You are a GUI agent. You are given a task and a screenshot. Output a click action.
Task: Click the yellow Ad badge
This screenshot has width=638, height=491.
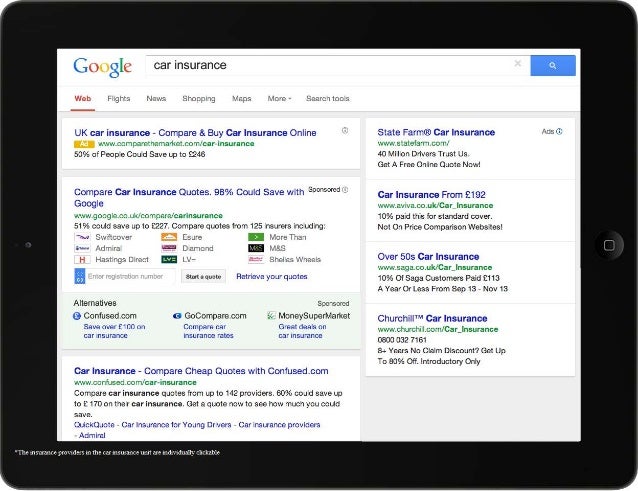[84, 144]
